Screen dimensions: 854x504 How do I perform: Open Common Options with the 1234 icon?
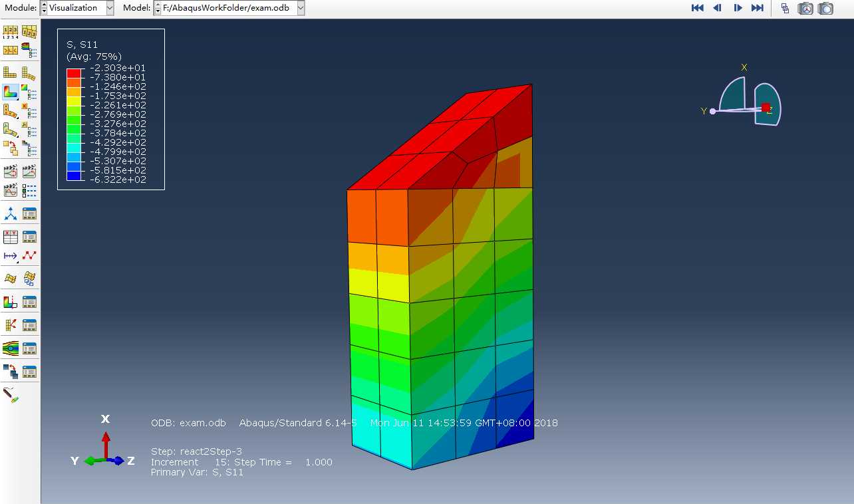tap(11, 32)
